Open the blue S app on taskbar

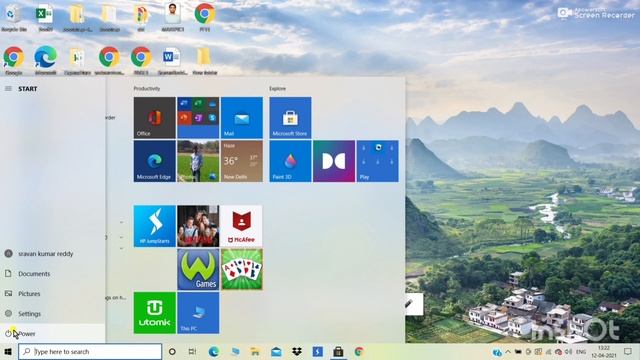[318, 351]
